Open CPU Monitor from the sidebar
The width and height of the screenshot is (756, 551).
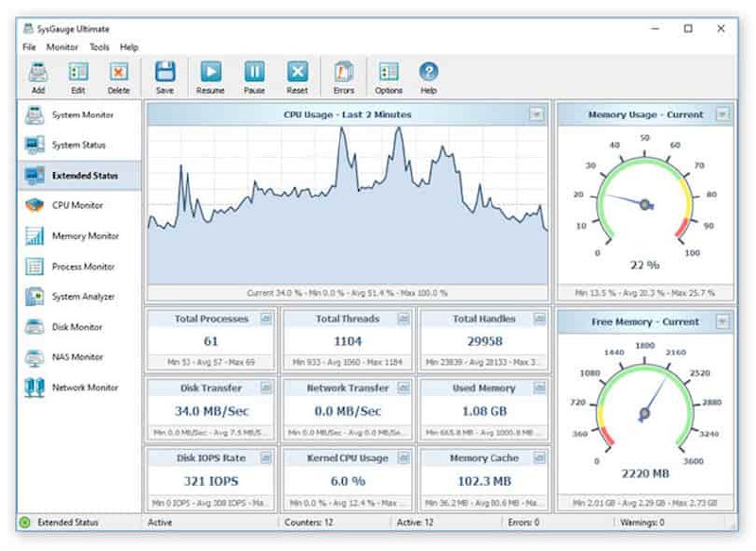79,205
